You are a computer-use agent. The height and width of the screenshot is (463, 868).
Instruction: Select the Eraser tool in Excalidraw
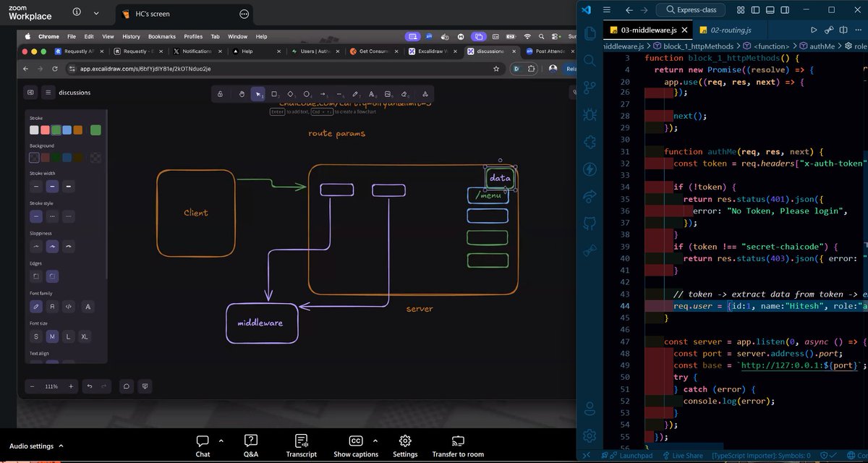(404, 94)
